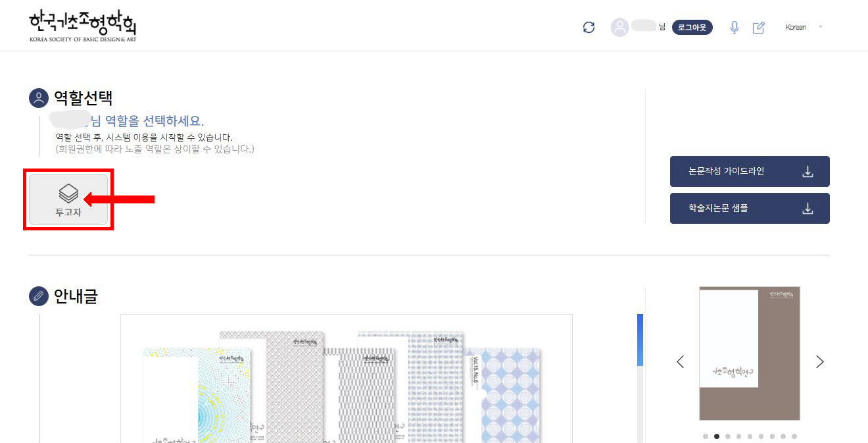This screenshot has height=443, width=868.
Task: Click the stacked layers icon for 투고자
Action: tap(68, 193)
